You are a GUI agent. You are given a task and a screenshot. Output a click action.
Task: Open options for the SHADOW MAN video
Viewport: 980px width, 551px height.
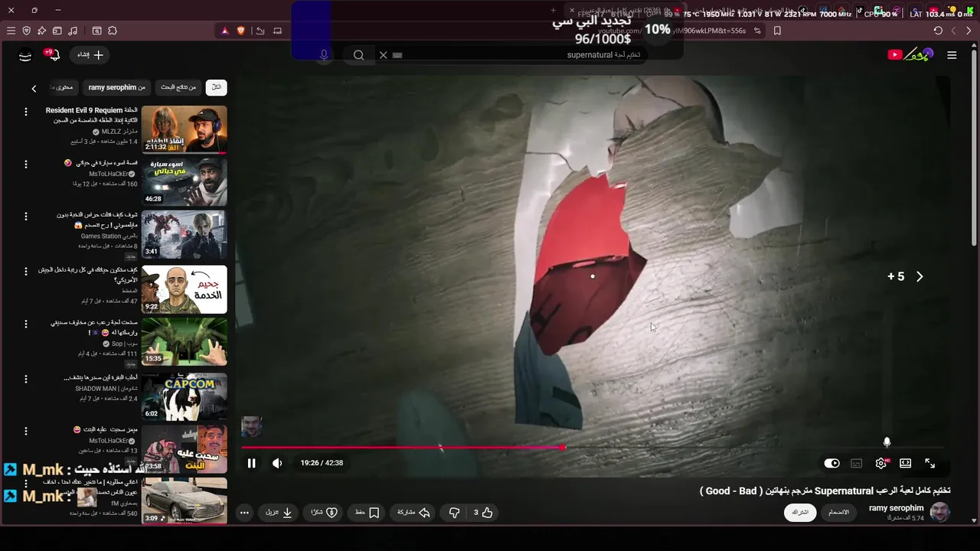[x=25, y=379]
